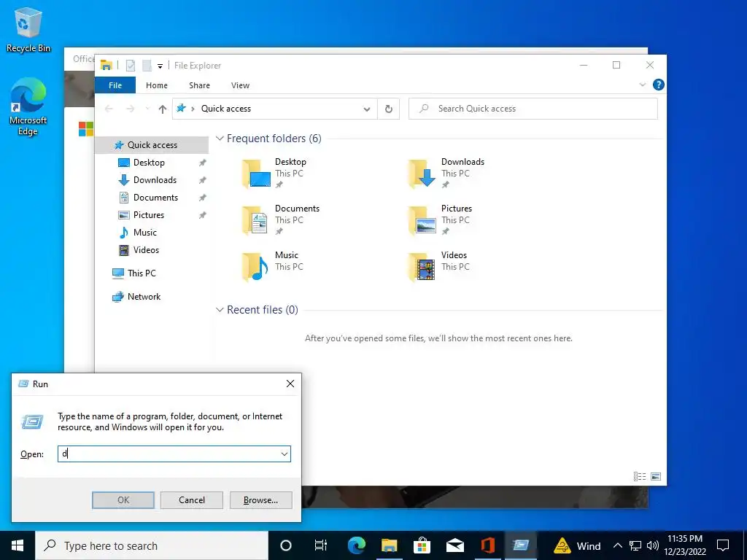Click the pin icon next to Desktop in sidebar
747x560 pixels.
point(203,163)
